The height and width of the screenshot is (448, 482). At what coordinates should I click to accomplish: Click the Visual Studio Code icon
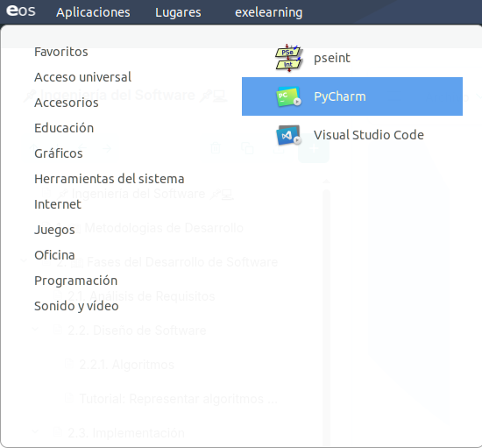click(288, 135)
